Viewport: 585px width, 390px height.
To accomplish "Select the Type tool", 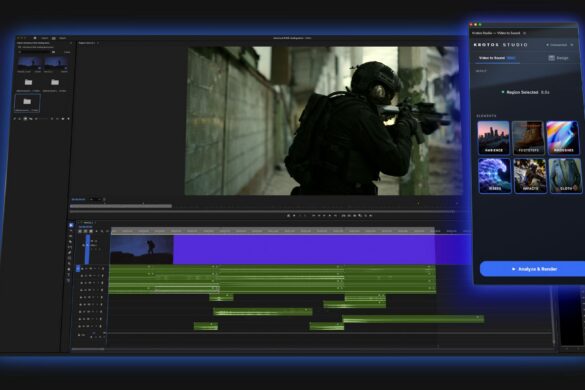I will point(69,275).
